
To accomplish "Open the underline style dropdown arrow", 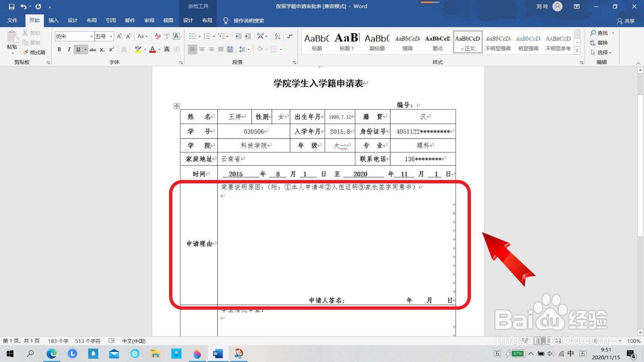I will coord(85,49).
